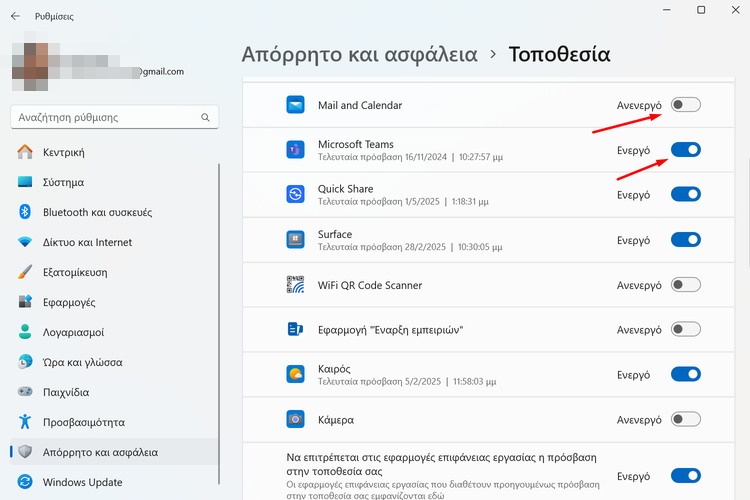Go to Bluetooth και συσκευές
Screen dimensions: 750x500
(x=114, y=212)
